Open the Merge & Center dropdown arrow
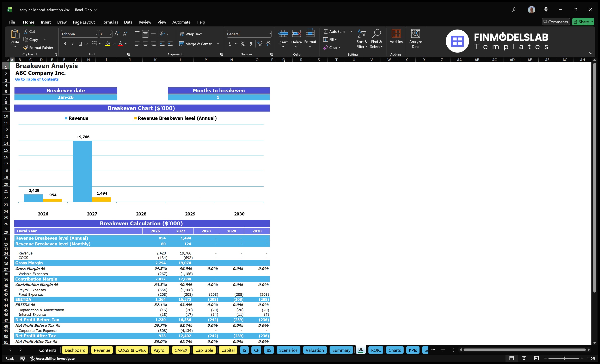The width and height of the screenshot is (600, 364). [x=218, y=44]
